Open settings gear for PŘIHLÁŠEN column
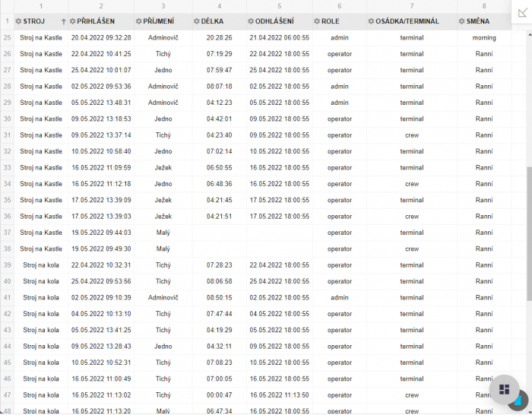Screen dimensions: 532x415 tap(72, 21)
